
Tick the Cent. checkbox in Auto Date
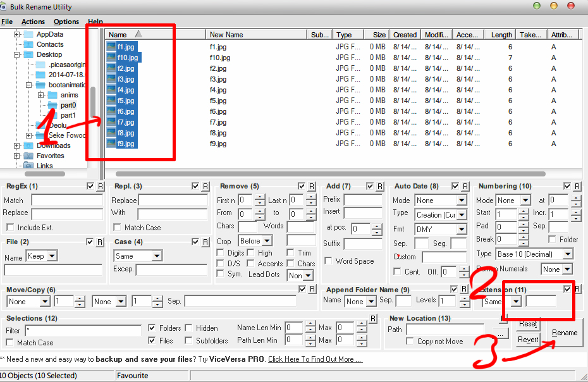click(x=397, y=271)
